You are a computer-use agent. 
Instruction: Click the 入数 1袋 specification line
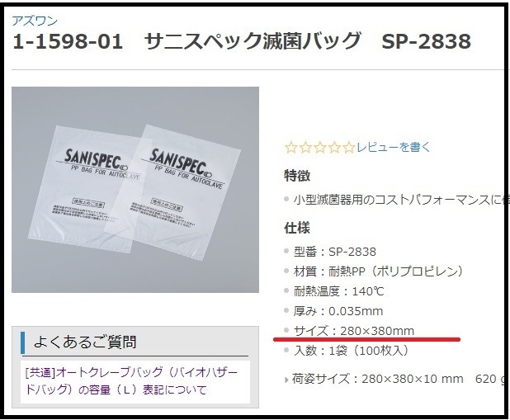[352, 351]
